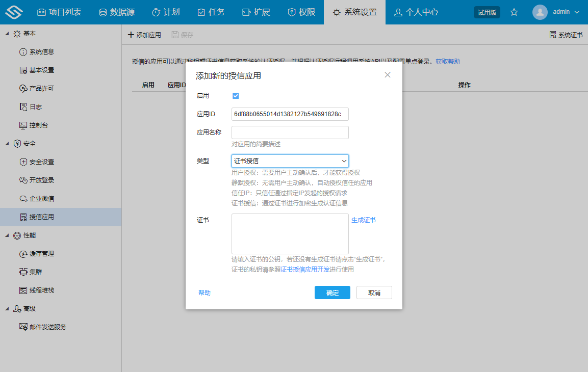Click the 生成证书 link
This screenshot has height=372, width=588.
tap(364, 220)
